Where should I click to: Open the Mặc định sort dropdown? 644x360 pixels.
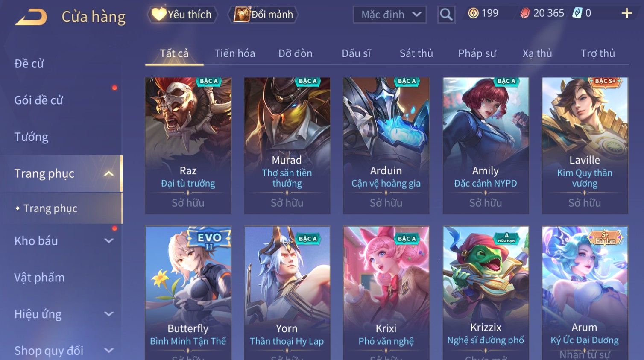[x=389, y=15]
